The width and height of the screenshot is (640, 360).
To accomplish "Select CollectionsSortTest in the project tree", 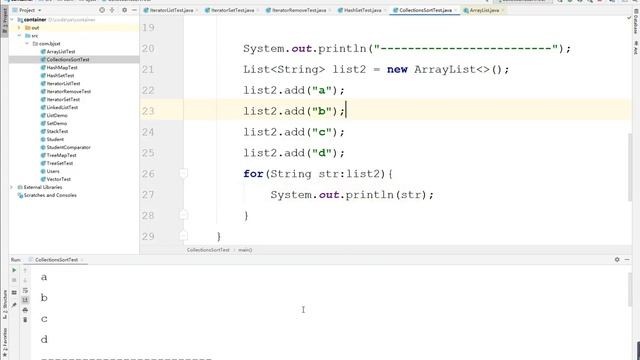I will [68, 60].
